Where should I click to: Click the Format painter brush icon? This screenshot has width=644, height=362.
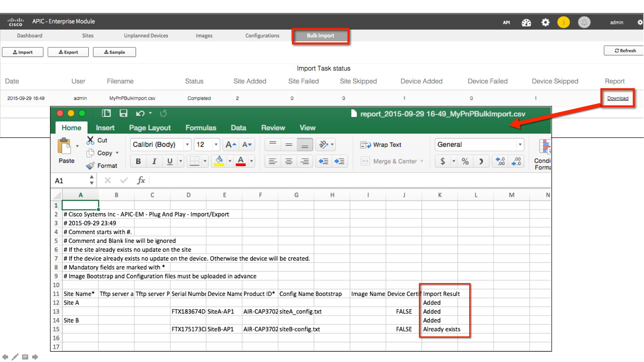coord(90,166)
